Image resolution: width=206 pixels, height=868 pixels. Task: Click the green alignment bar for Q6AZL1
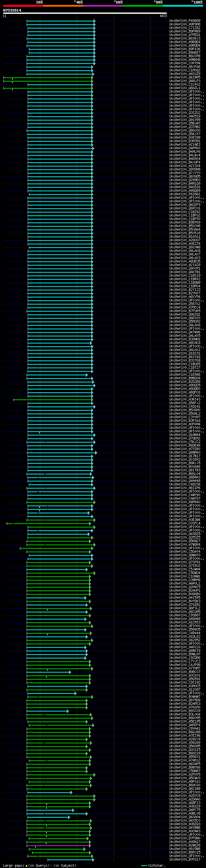[x=48, y=88]
